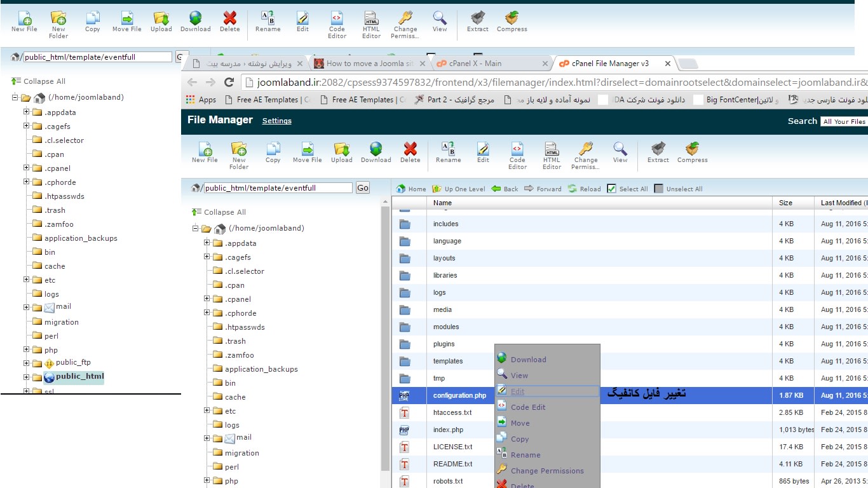Create a New File in the browser File Manager
Viewport: 868px width, 488px height.
205,152
